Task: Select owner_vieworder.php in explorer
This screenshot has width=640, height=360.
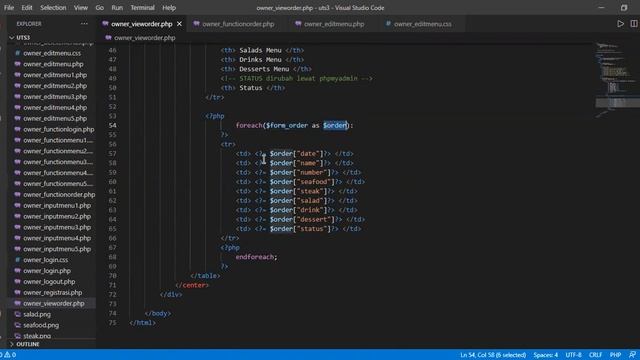Action: tap(53, 304)
